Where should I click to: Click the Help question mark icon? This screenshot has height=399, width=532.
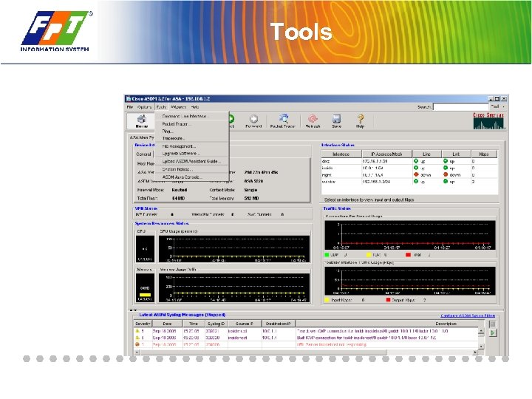[x=361, y=121]
